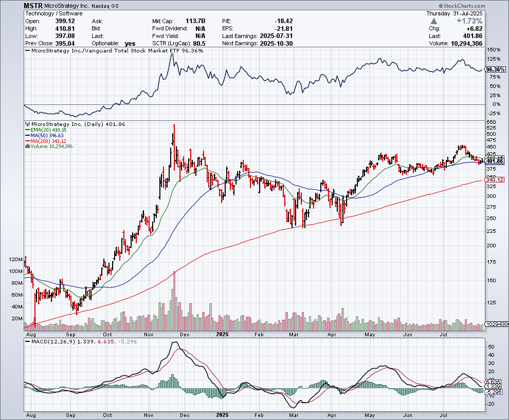Click the Nov label under the price chart
Screen dimensions: 509x420
(149, 334)
